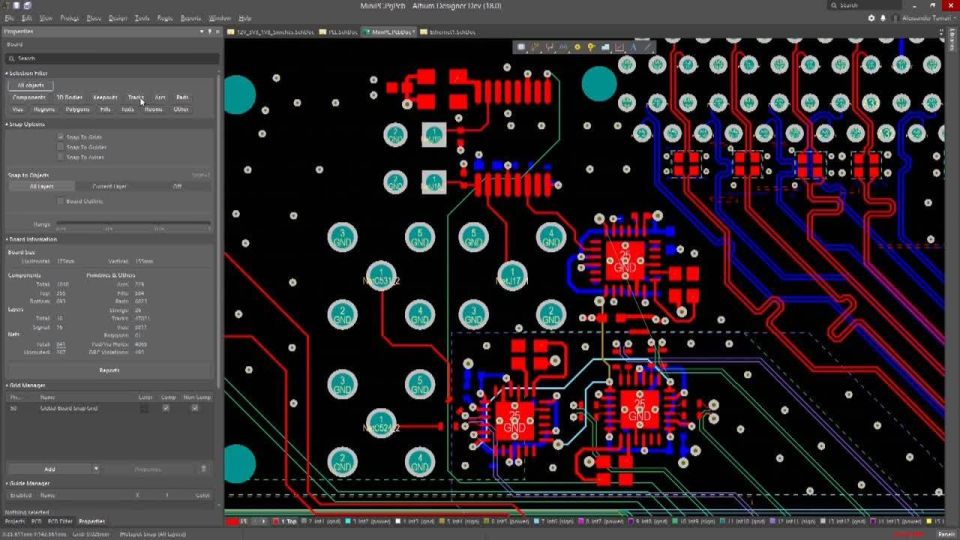Toggle the Components selection filter
This screenshot has height=540, width=960.
coord(29,97)
